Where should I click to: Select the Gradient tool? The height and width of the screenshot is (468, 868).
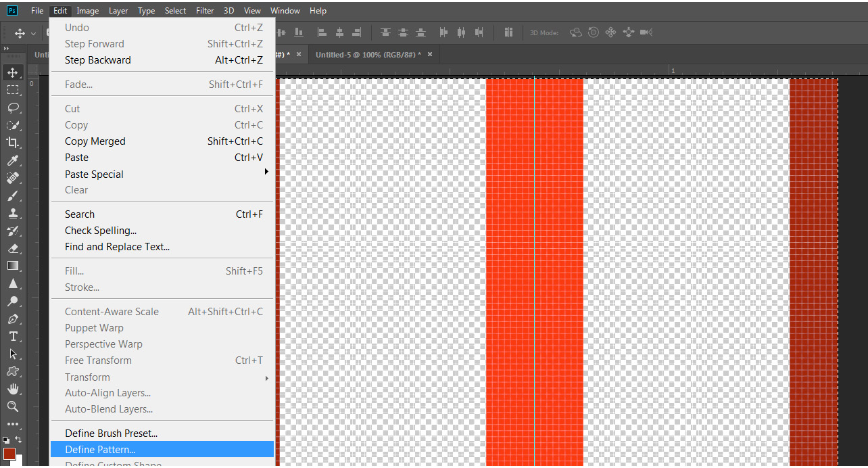pos(13,266)
